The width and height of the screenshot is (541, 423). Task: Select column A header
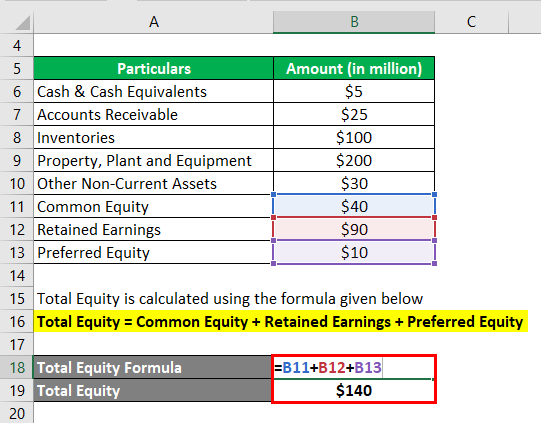tap(154, 22)
